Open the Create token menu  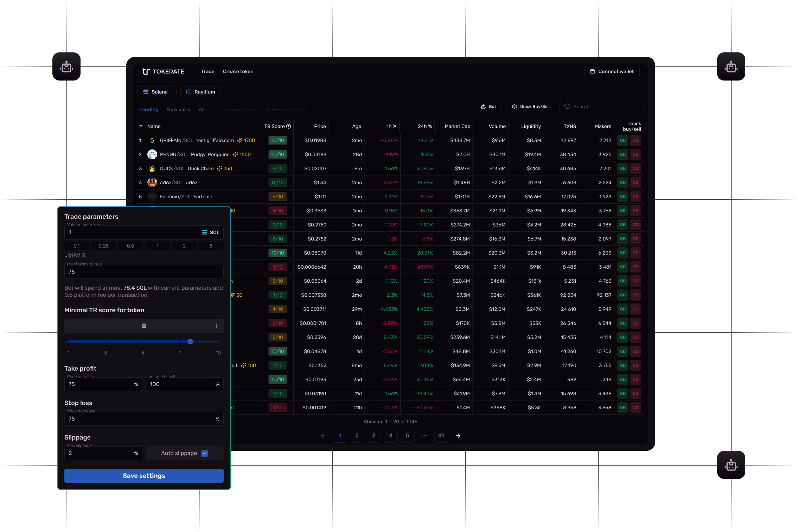[238, 71]
